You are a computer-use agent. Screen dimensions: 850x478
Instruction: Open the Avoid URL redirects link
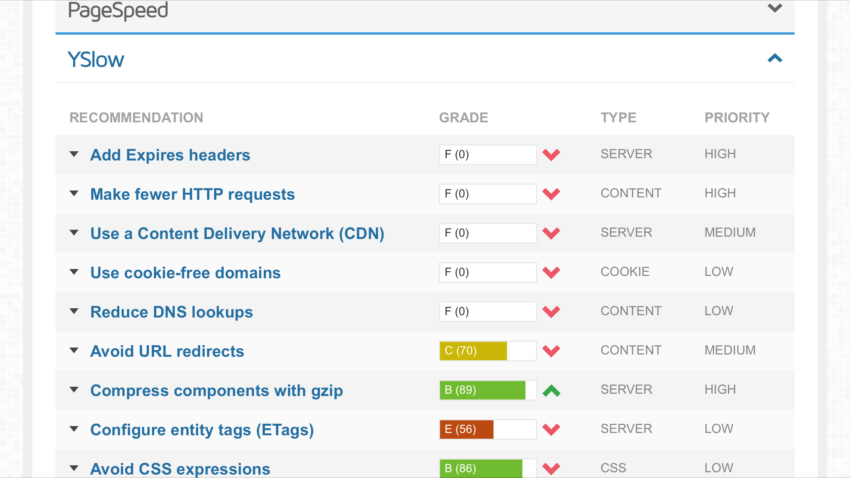pyautogui.click(x=167, y=351)
